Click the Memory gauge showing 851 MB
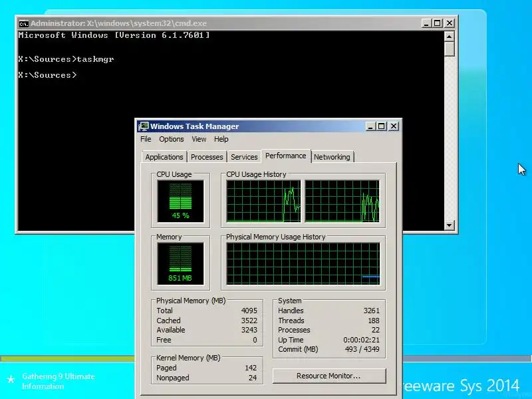 180,263
